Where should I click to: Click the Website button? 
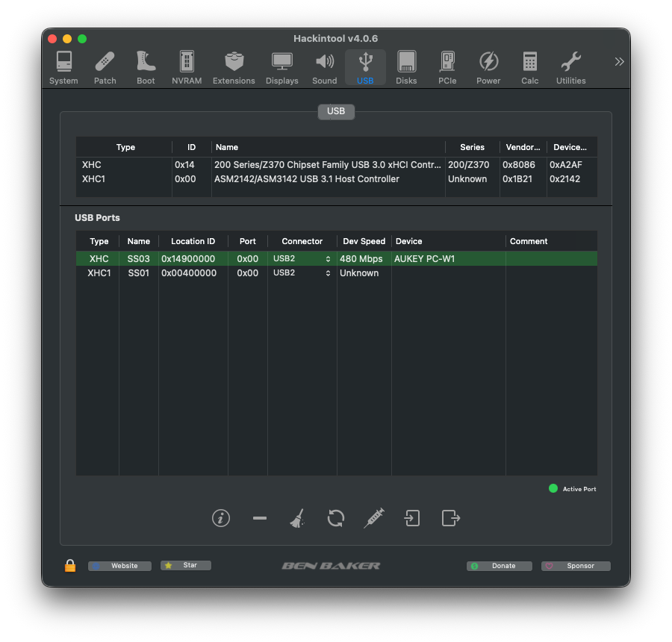119,566
